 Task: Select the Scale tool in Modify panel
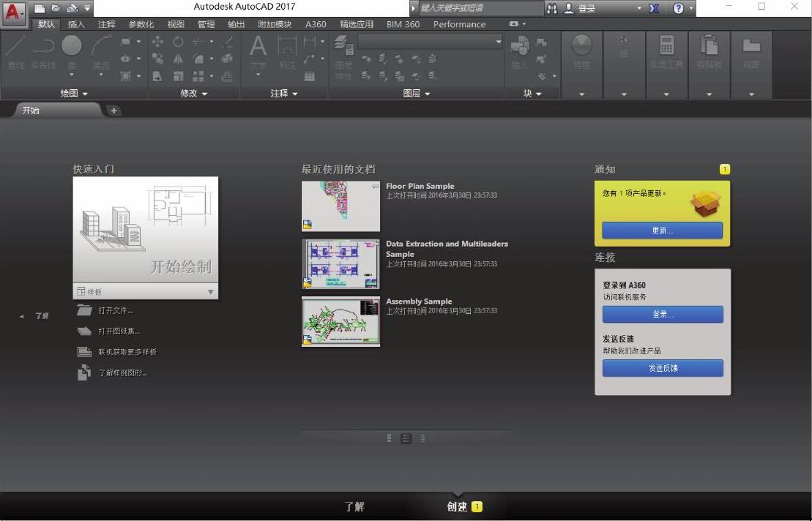pyautogui.click(x=178, y=77)
